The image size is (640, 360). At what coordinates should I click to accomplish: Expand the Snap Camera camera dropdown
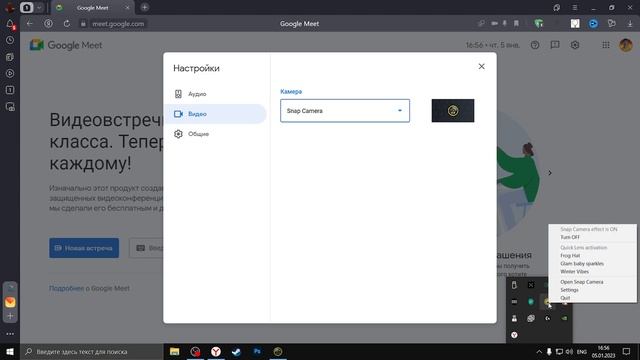[345, 111]
